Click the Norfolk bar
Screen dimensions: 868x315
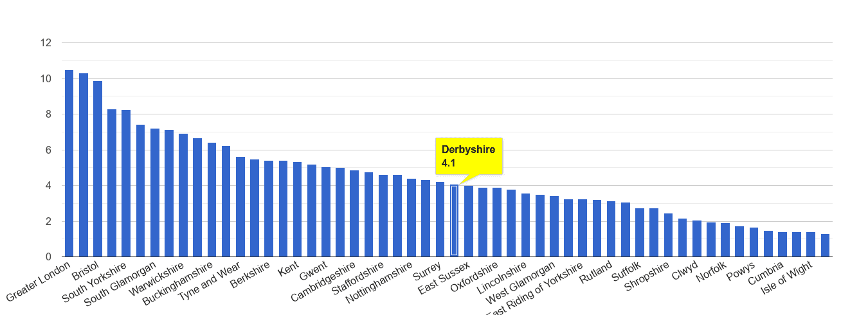pyautogui.click(x=725, y=240)
